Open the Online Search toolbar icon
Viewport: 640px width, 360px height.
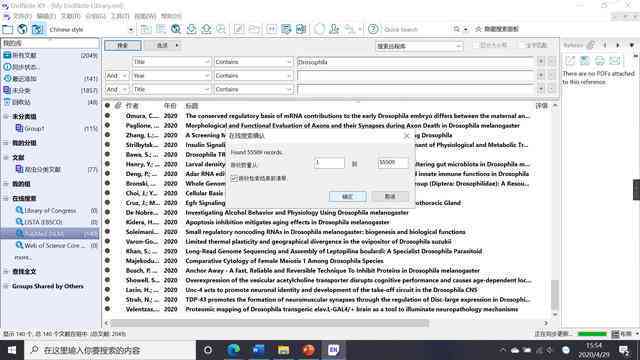[x=176, y=29]
